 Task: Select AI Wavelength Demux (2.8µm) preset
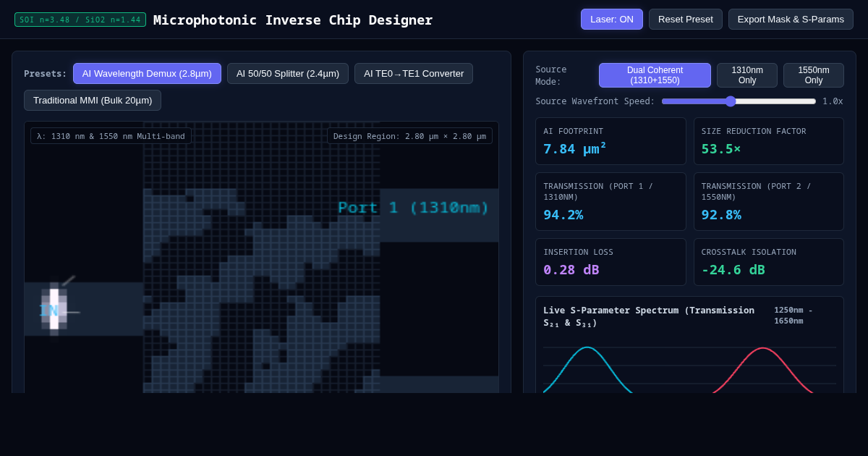(147, 73)
